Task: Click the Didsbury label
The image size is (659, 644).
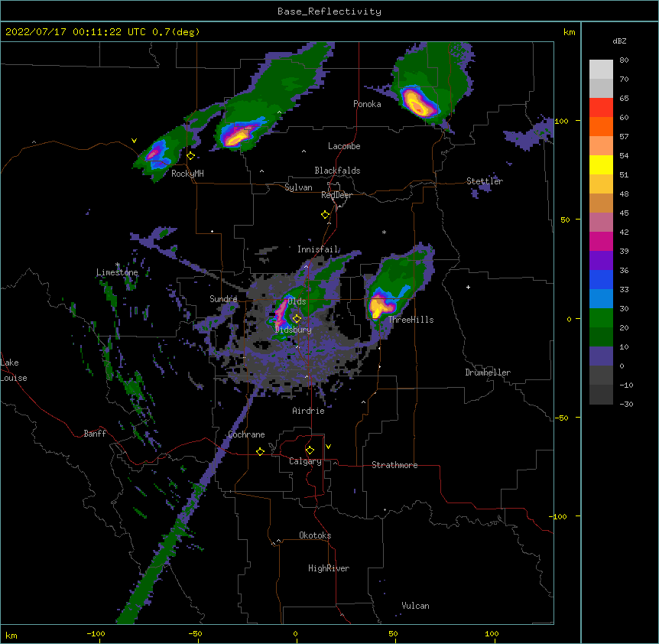Action: click(x=294, y=330)
